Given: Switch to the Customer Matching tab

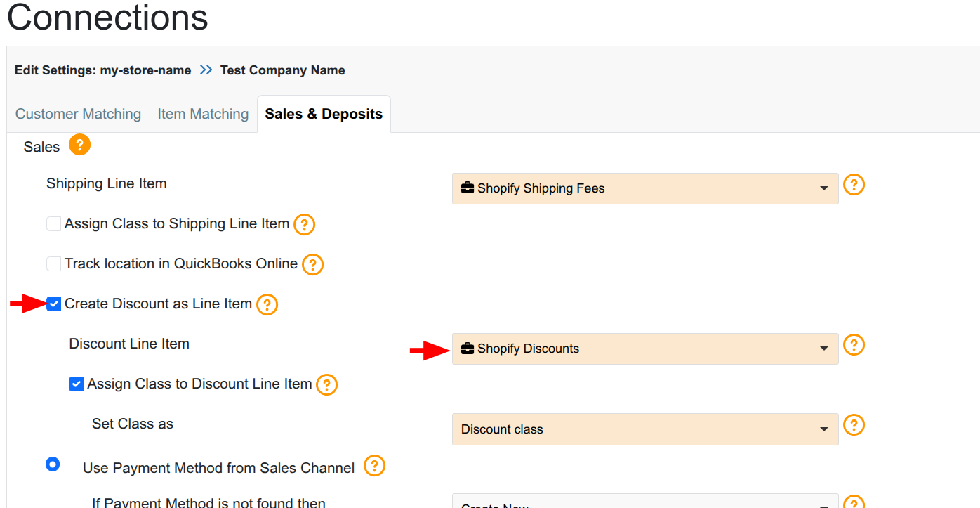Looking at the screenshot, I should pyautogui.click(x=78, y=114).
